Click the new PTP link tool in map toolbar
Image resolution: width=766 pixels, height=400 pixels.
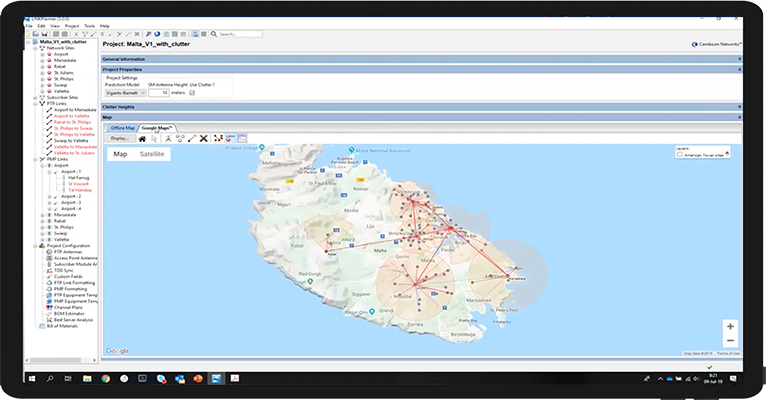pos(192,139)
